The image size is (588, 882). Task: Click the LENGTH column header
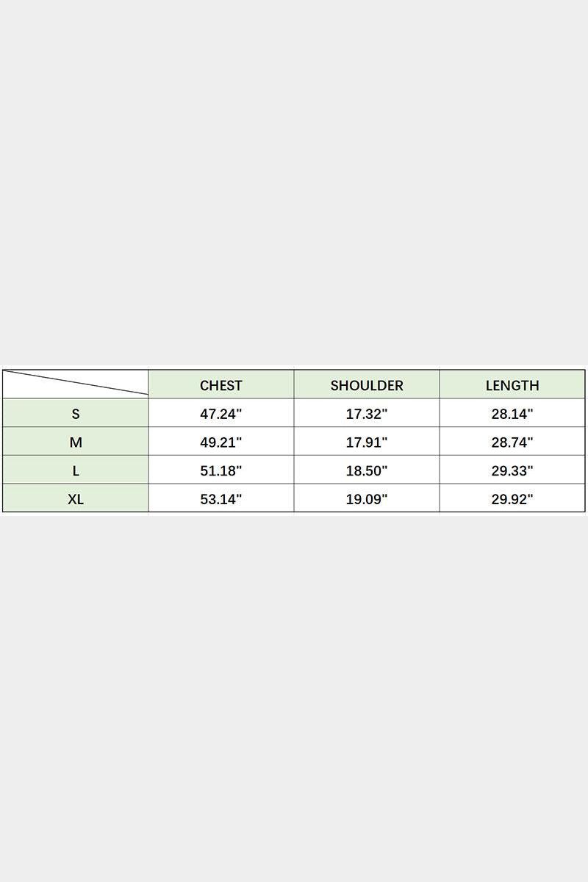click(512, 385)
